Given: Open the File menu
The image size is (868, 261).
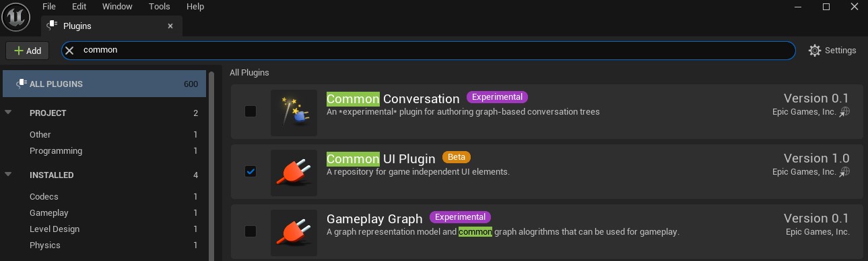Looking at the screenshot, I should click(x=49, y=7).
